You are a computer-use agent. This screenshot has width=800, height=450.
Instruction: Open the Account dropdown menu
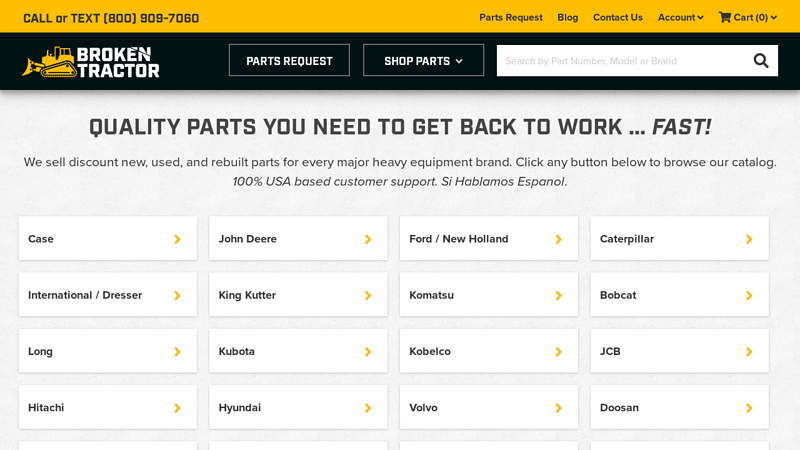pyautogui.click(x=680, y=17)
